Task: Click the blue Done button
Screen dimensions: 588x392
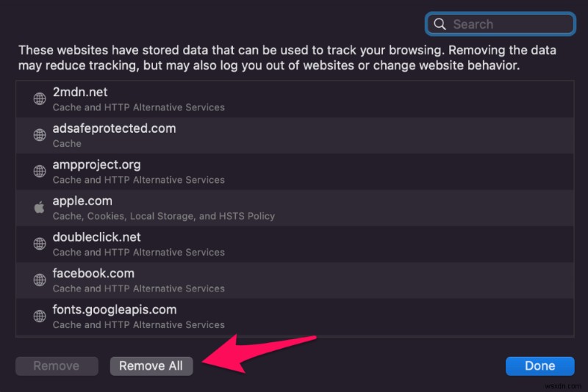Action: pos(539,366)
